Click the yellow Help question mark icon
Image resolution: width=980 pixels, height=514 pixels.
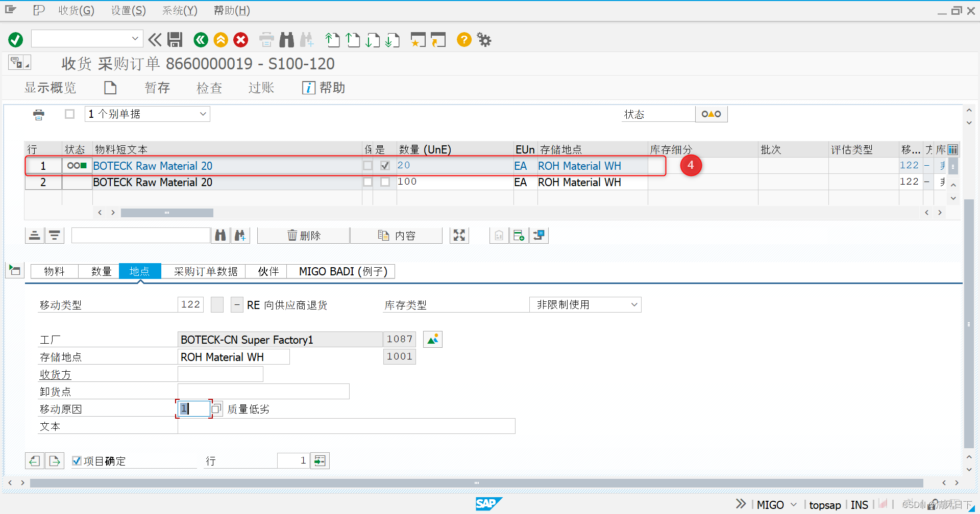point(464,39)
